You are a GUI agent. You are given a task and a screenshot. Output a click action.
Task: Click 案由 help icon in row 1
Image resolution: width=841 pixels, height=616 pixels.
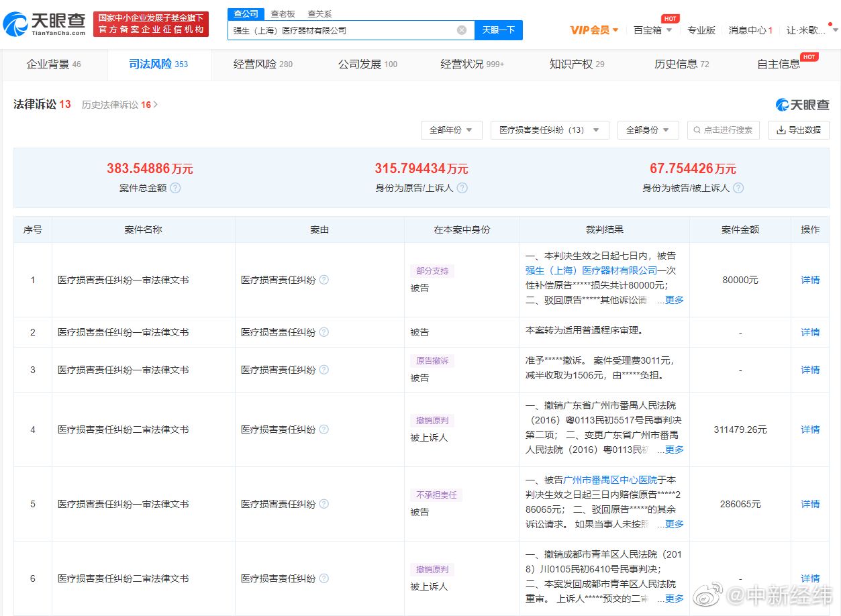tap(324, 280)
